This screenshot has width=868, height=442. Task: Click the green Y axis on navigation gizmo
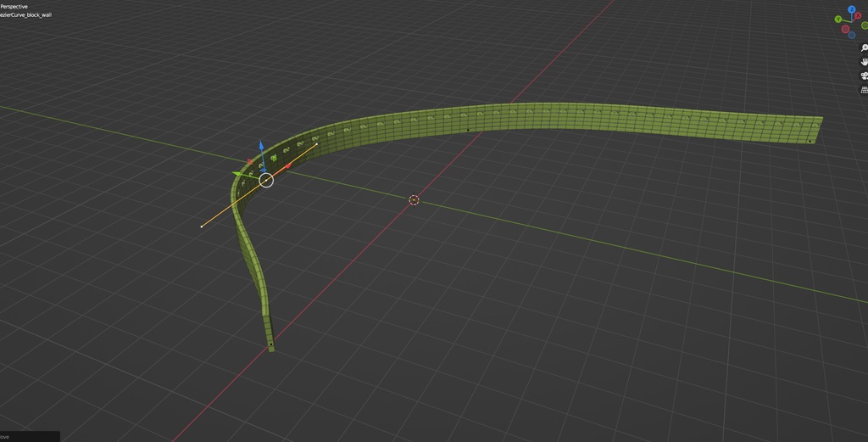point(838,19)
